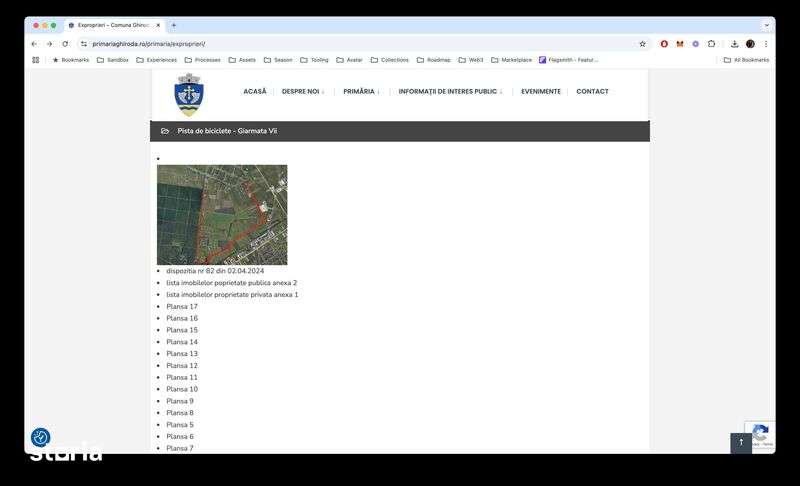
Task: Open the Plansa 6 link
Action: tap(180, 437)
